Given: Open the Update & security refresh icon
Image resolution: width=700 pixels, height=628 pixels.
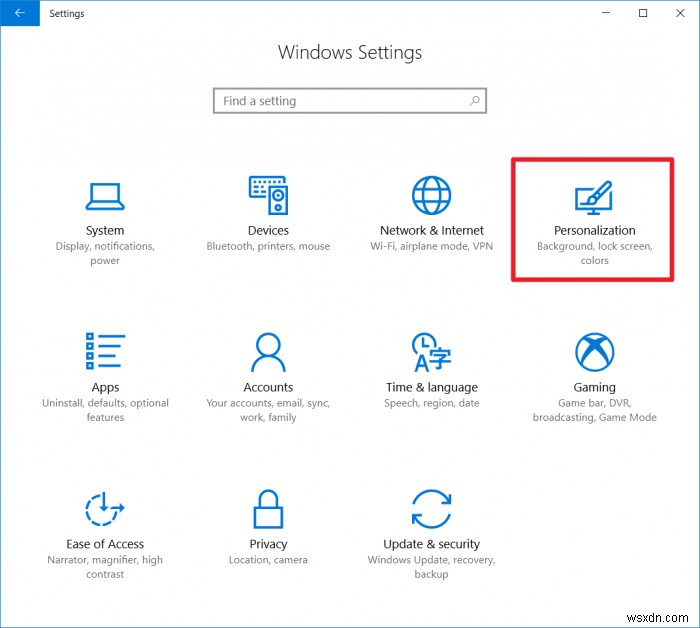Looking at the screenshot, I should click(x=431, y=509).
